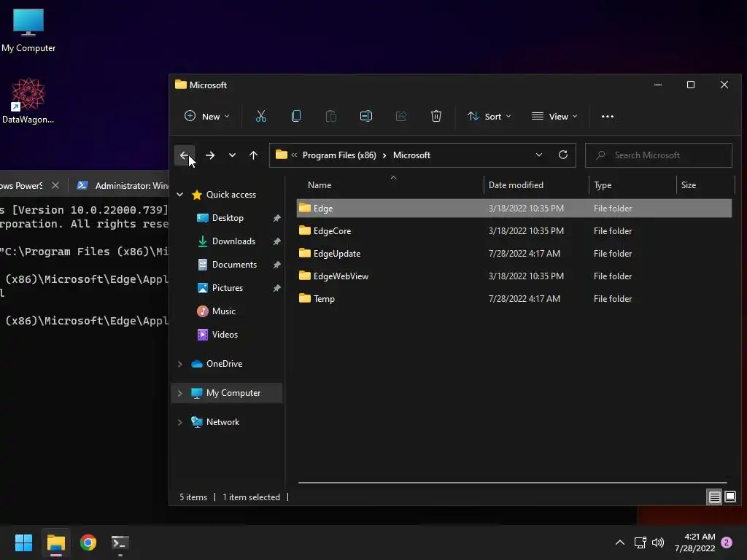
Task: Click the volume speaker tray icon
Action: [x=658, y=542]
